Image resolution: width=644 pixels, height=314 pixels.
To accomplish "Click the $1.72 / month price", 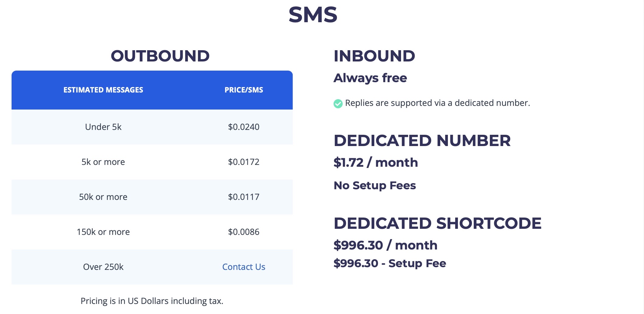I will [376, 162].
